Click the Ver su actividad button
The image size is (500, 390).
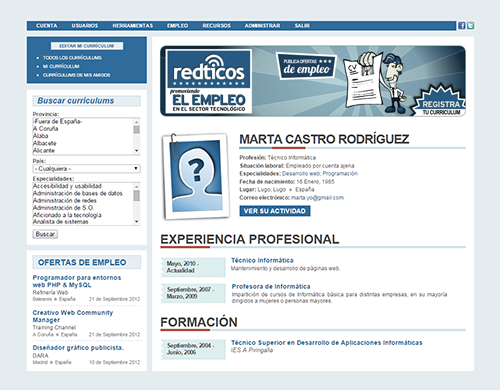coord(275,211)
